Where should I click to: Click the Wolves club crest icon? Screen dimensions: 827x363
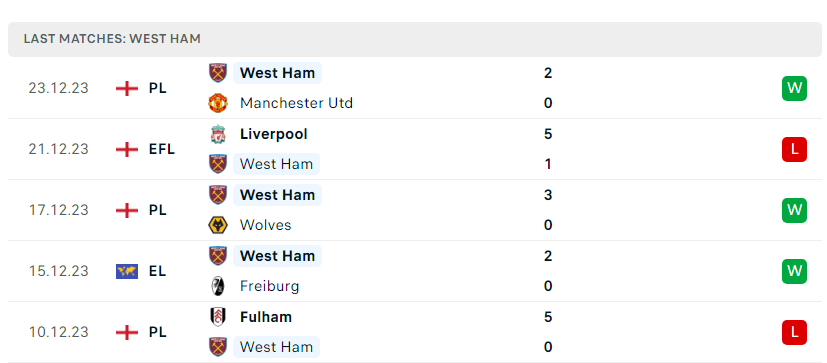click(218, 225)
